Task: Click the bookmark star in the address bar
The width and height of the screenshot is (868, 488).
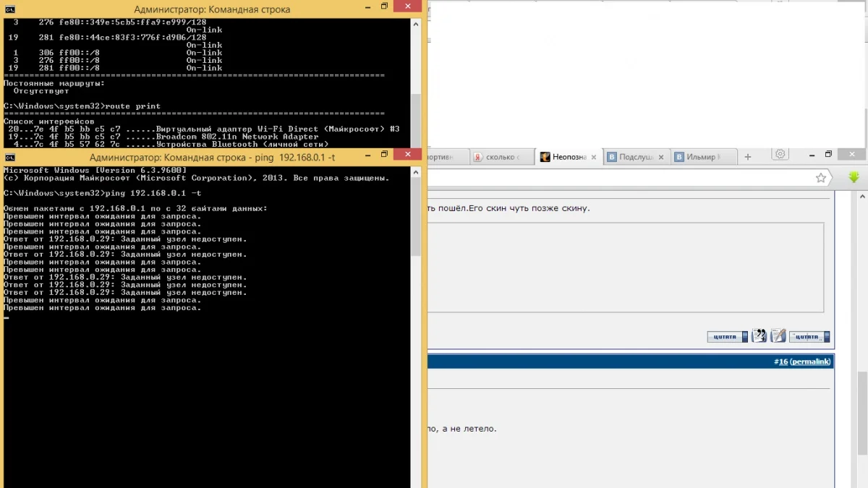Action: (x=821, y=178)
